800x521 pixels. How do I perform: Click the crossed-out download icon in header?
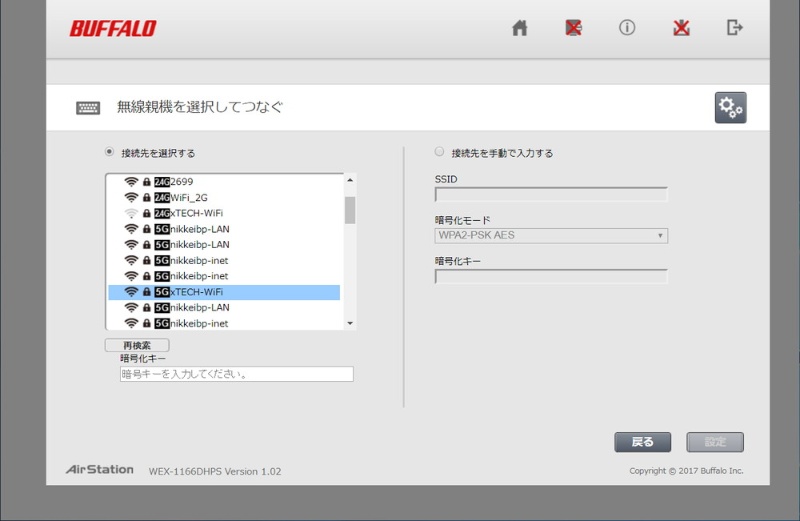[681, 28]
